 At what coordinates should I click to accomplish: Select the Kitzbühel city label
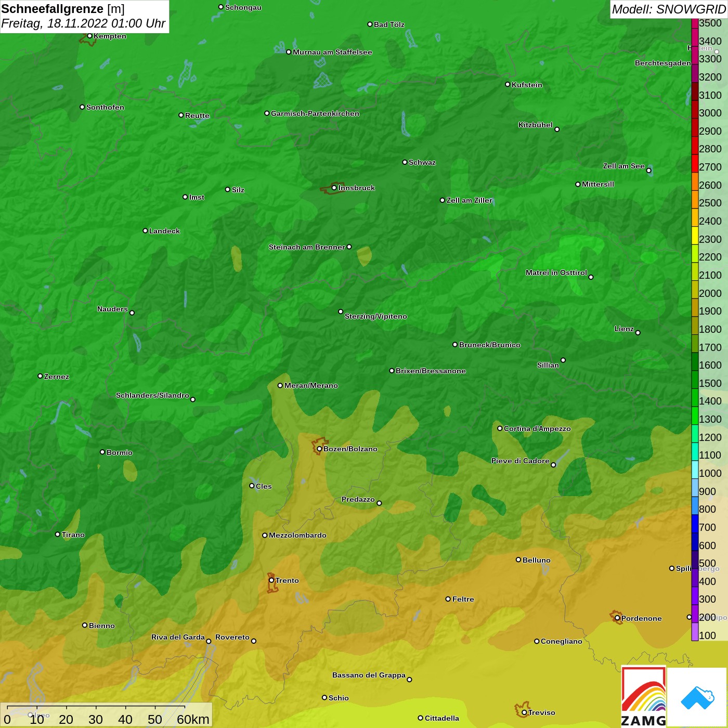click(535, 125)
